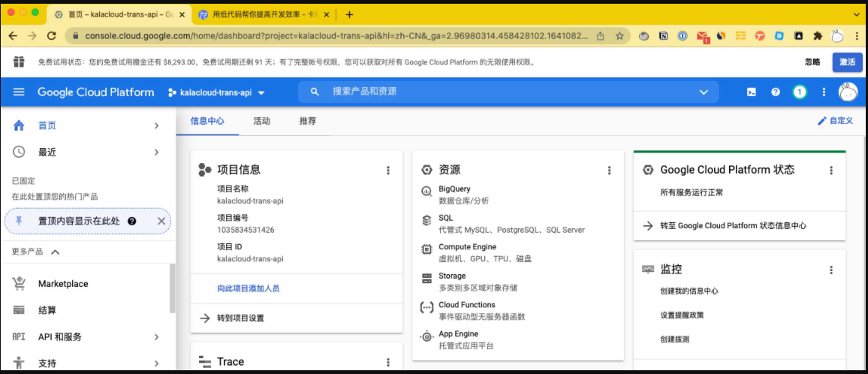This screenshot has height=374, width=868.
Task: Open the mail checker extension with badge
Action: [x=703, y=37]
